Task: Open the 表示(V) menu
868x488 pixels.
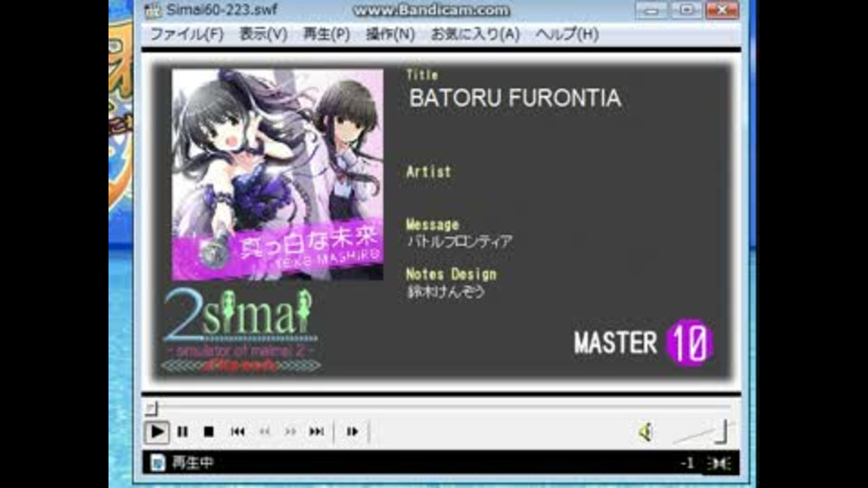Action: click(263, 34)
